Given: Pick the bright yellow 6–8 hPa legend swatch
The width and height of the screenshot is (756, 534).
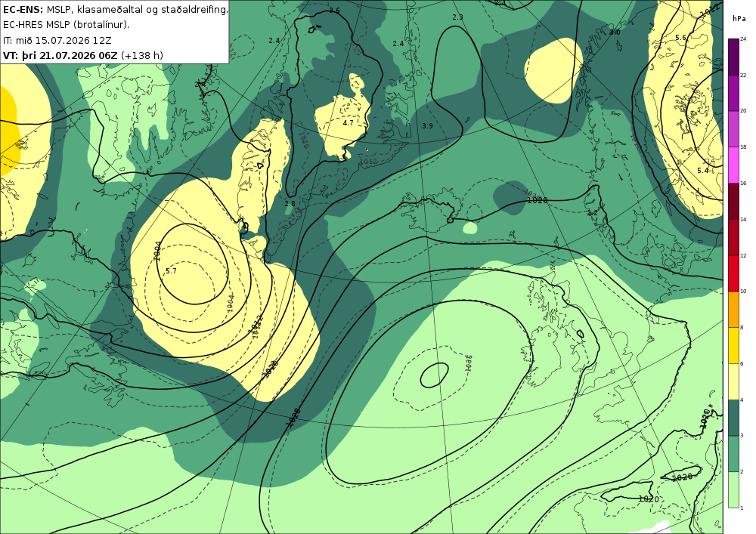Looking at the screenshot, I should pyautogui.click(x=733, y=345).
